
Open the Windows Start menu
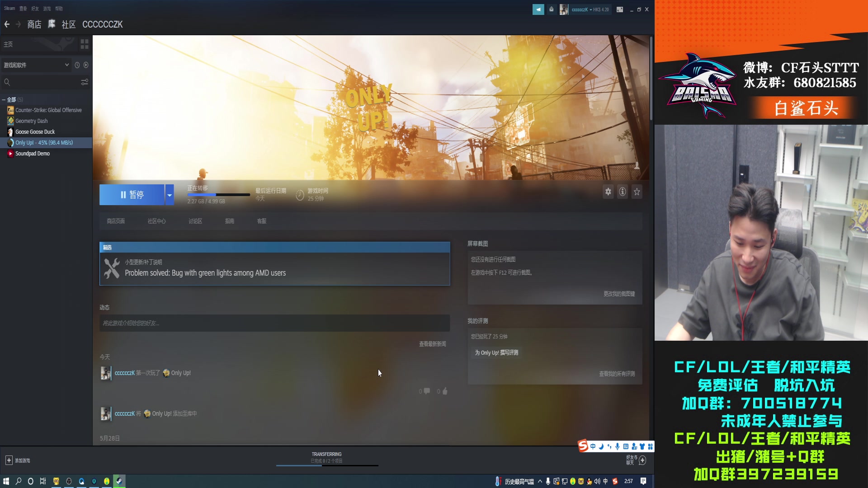6,481
